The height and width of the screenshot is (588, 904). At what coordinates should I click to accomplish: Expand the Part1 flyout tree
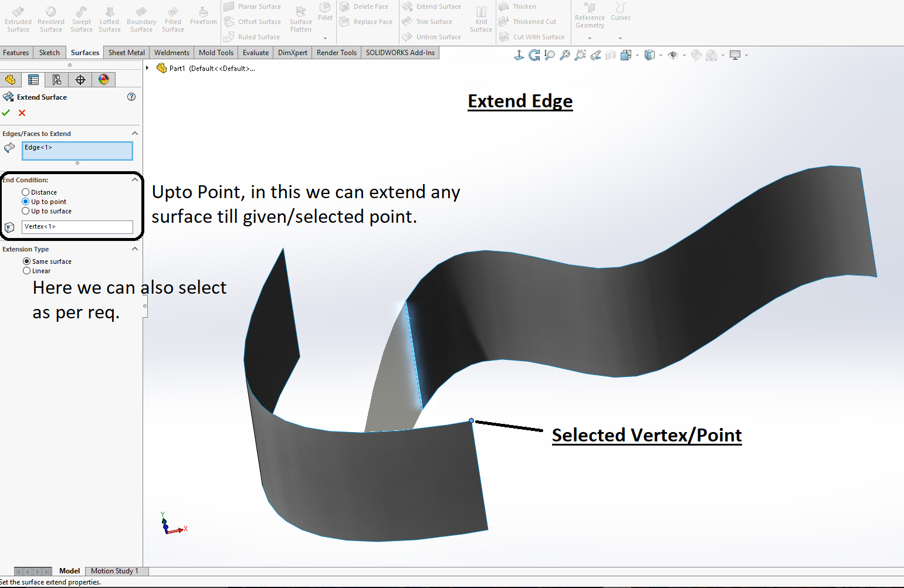(147, 68)
